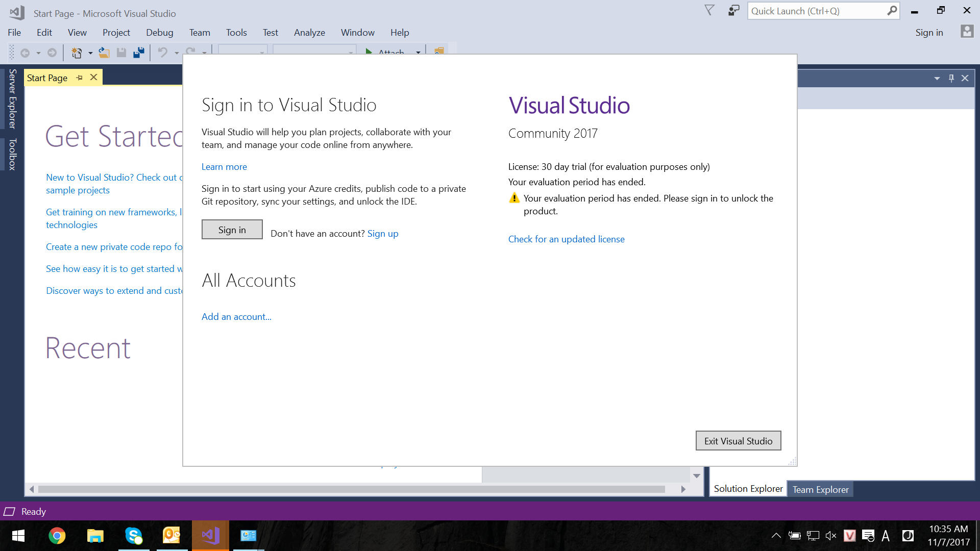Click the Exit Visual Studio button
Viewport: 980px width, 551px height.
pos(738,441)
